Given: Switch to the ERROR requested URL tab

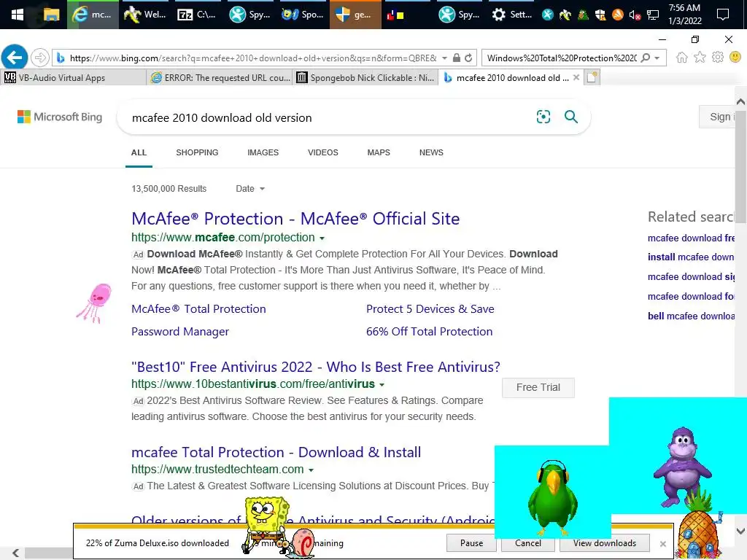Looking at the screenshot, I should [220, 77].
